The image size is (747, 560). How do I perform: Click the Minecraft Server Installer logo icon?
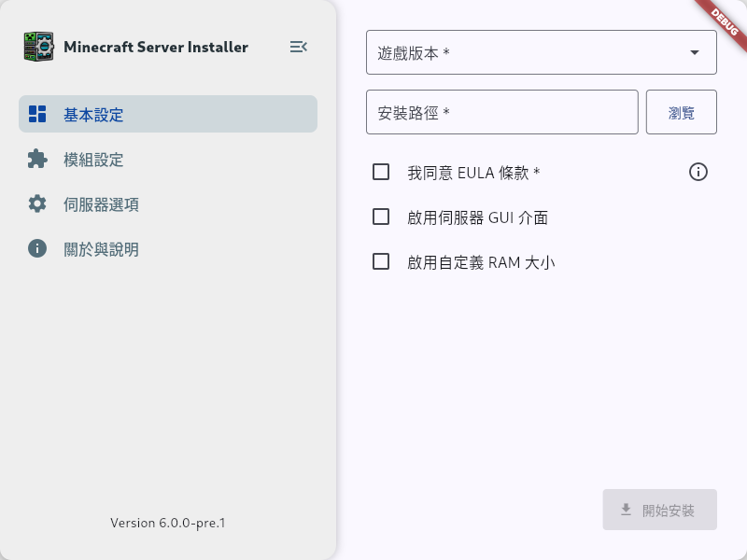click(x=38, y=47)
